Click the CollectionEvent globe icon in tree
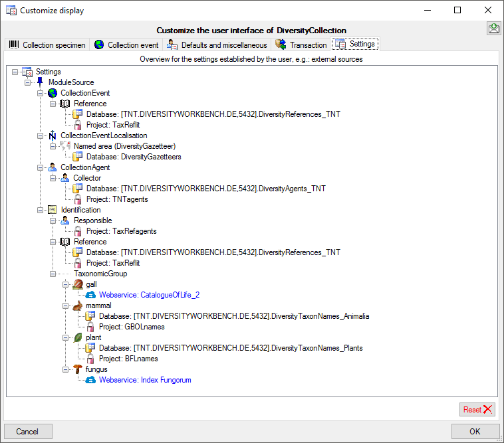 tap(53, 93)
